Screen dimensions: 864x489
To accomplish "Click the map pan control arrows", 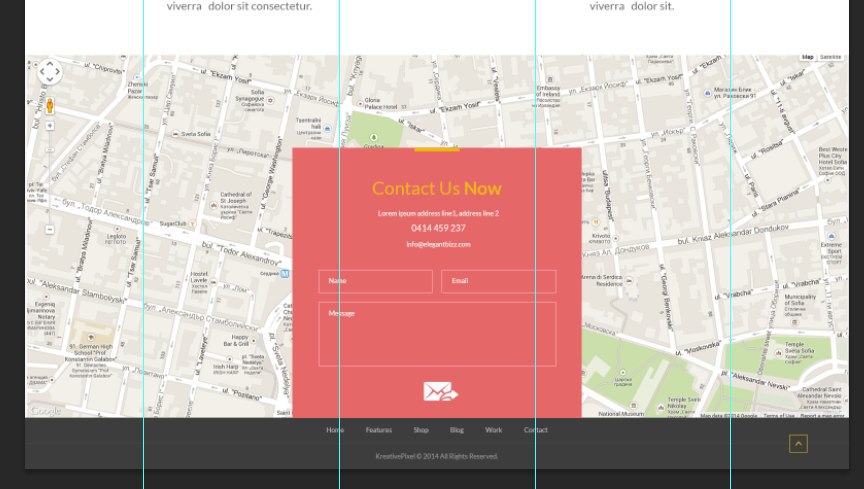I will pos(50,72).
